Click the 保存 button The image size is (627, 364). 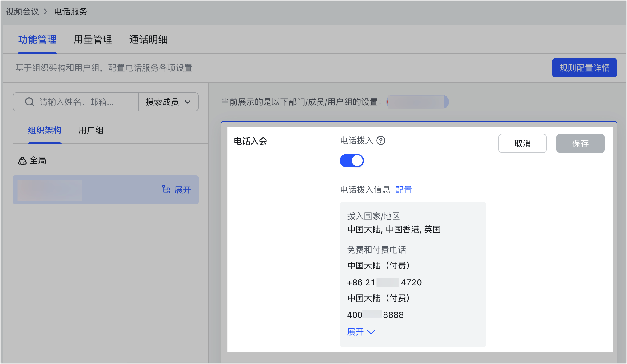coord(580,143)
